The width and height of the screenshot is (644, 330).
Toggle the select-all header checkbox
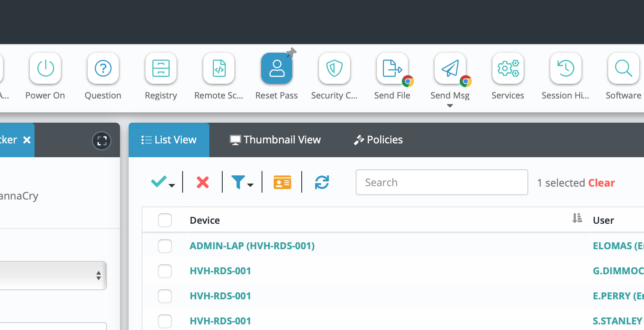165,220
